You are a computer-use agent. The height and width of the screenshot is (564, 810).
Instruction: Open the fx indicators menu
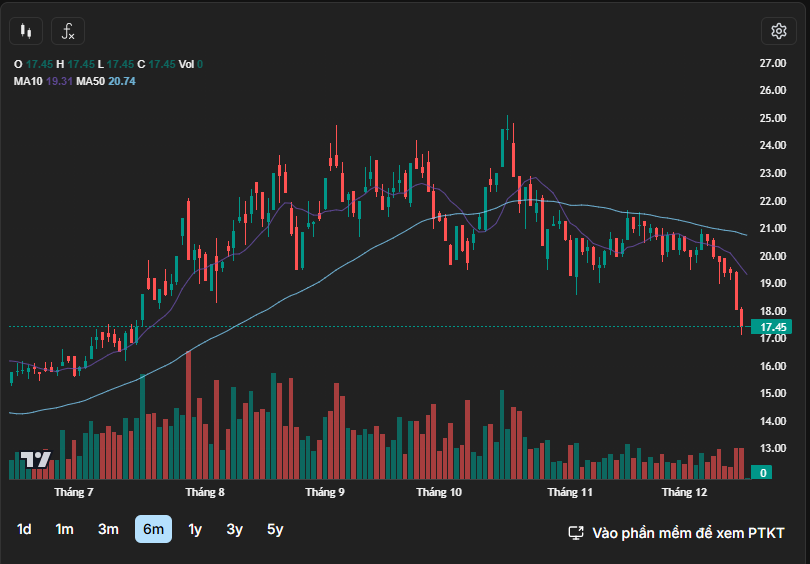click(x=68, y=32)
